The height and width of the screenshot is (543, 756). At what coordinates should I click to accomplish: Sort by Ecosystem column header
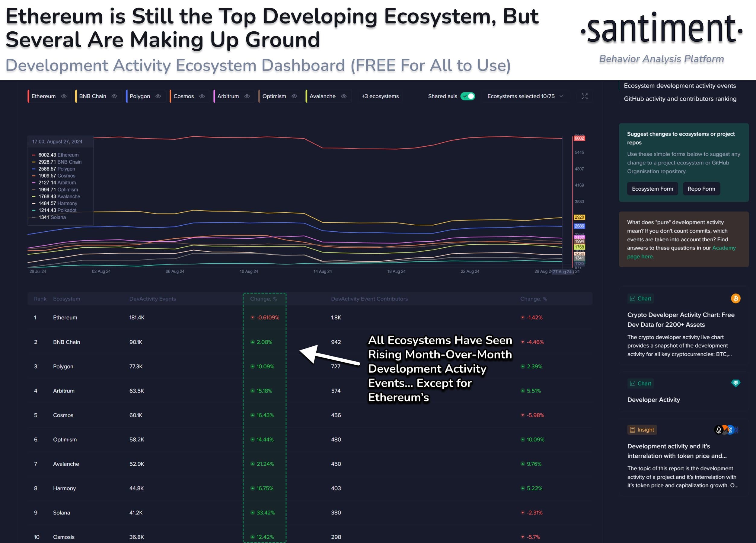coord(66,299)
